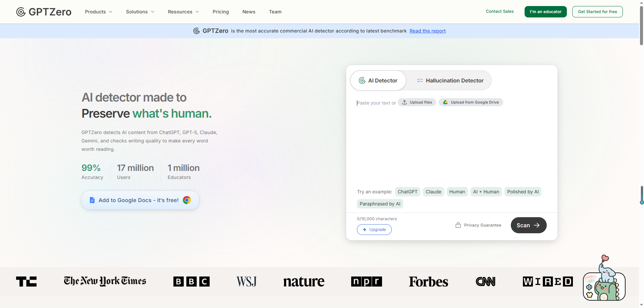The image size is (644, 308).
Task: Click the arrow icon on Scan button
Action: click(537, 225)
